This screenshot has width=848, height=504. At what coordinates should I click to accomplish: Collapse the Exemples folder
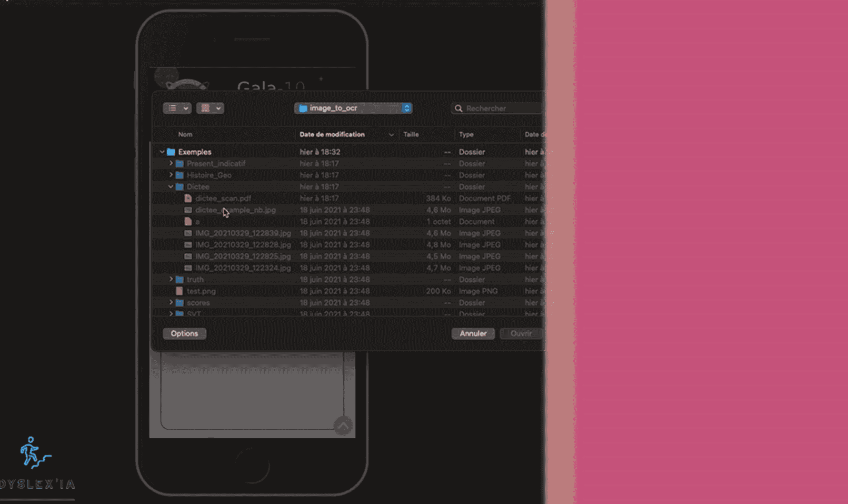click(x=162, y=152)
